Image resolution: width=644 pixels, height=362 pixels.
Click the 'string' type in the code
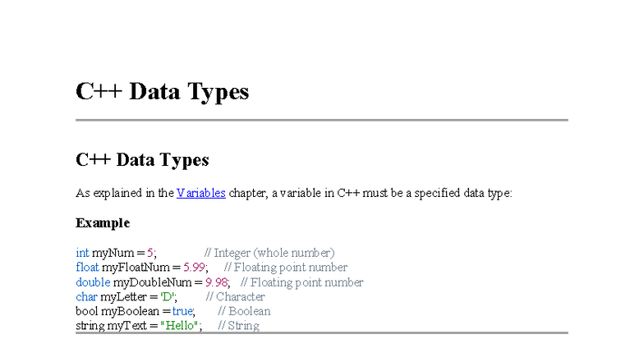pyautogui.click(x=90, y=326)
